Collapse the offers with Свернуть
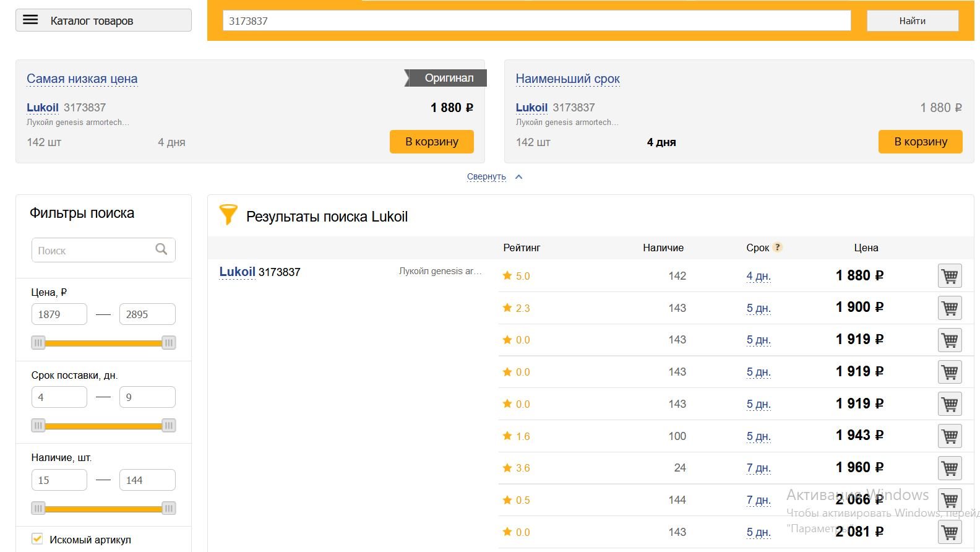The image size is (980, 552). (x=486, y=176)
